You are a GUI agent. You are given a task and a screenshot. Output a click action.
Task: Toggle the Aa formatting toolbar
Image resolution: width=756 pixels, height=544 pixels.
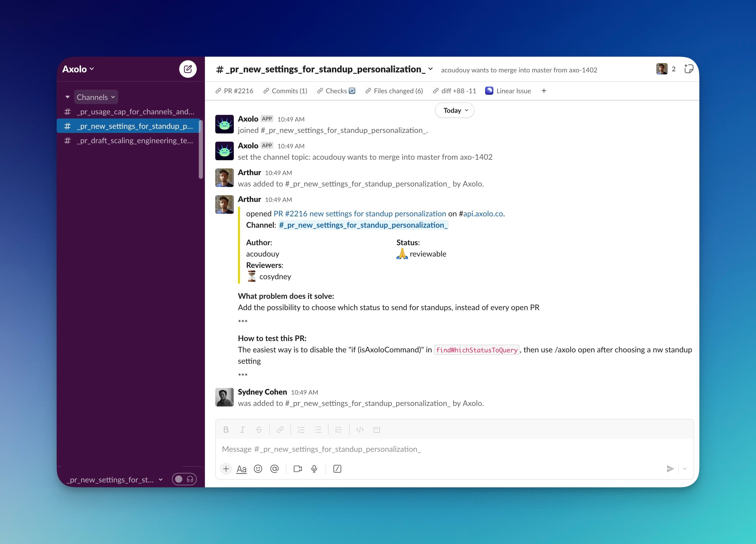pos(241,469)
